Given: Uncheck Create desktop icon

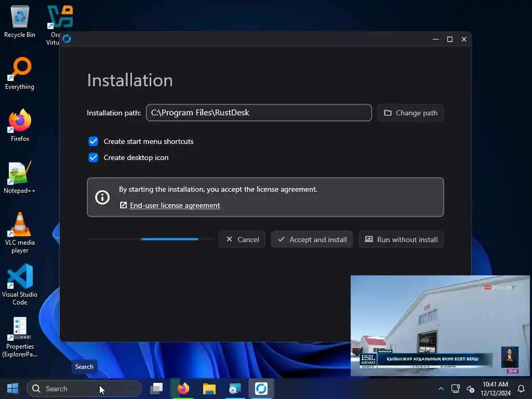Looking at the screenshot, I should [x=94, y=157].
